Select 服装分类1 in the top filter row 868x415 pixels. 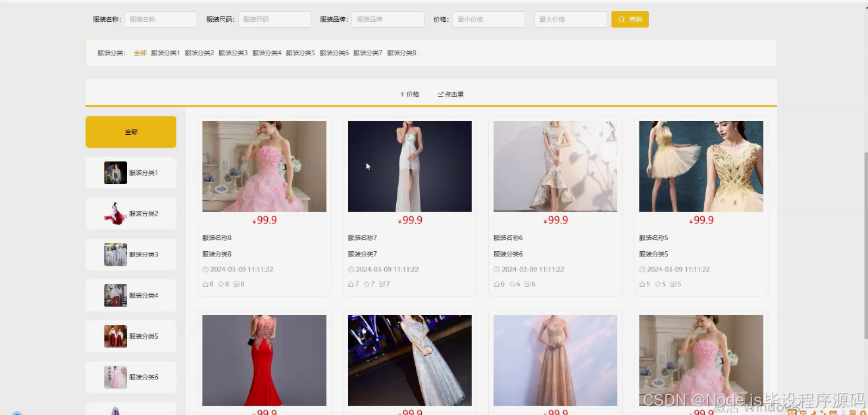tap(165, 53)
